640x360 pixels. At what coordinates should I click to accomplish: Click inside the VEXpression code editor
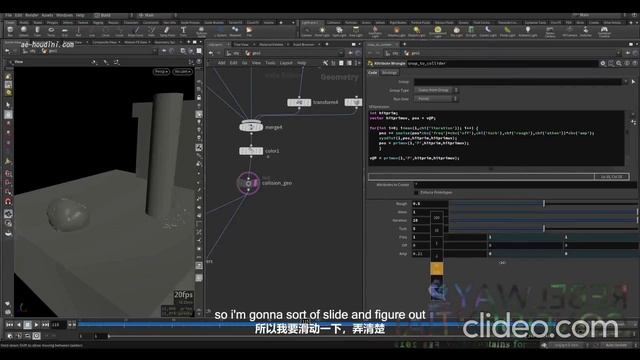tap(496, 138)
